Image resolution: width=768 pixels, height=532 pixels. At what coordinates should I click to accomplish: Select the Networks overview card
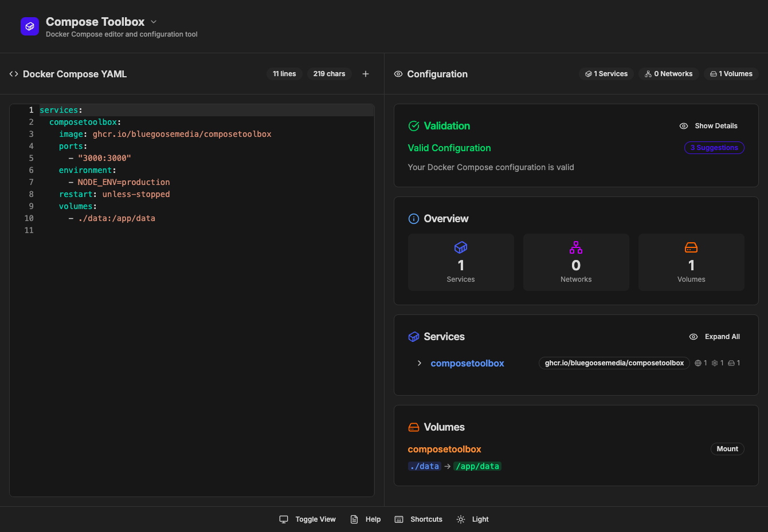(x=576, y=262)
